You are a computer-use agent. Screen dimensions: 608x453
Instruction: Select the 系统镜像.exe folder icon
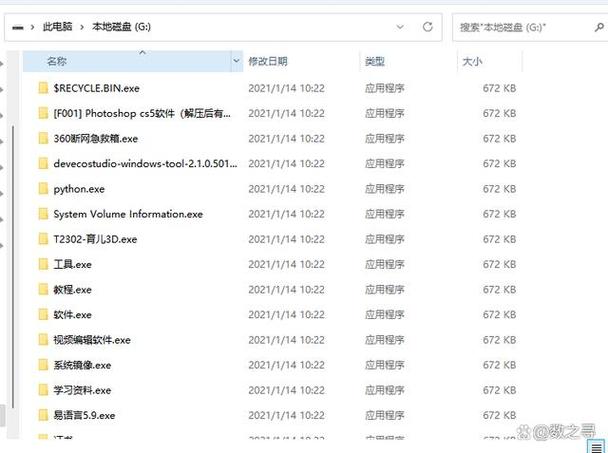43,365
